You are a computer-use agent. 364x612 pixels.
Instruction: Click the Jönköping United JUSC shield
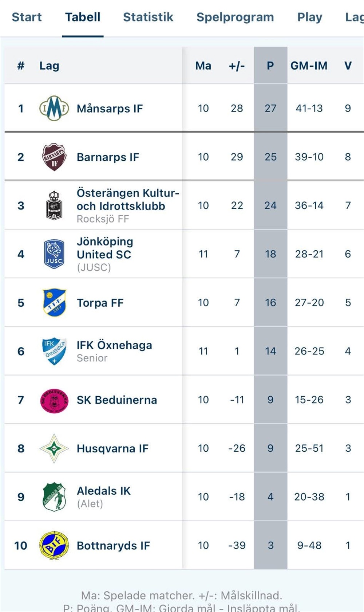54,254
